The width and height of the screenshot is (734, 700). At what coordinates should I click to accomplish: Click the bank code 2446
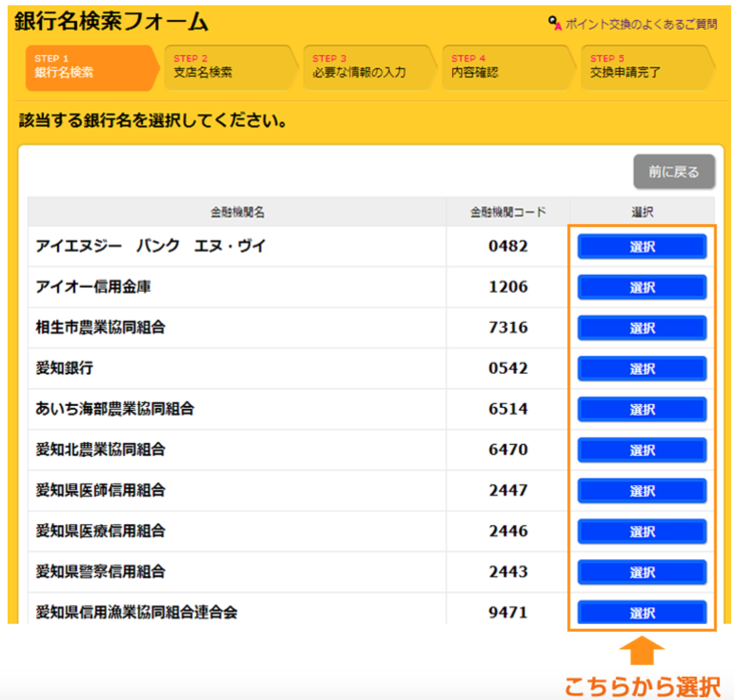pyautogui.click(x=508, y=531)
